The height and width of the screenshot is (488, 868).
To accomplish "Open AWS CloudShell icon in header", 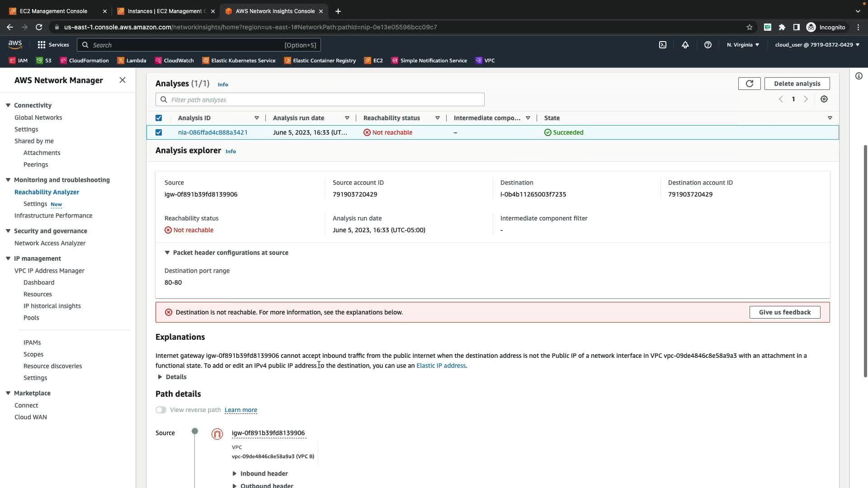I will [x=662, y=45].
